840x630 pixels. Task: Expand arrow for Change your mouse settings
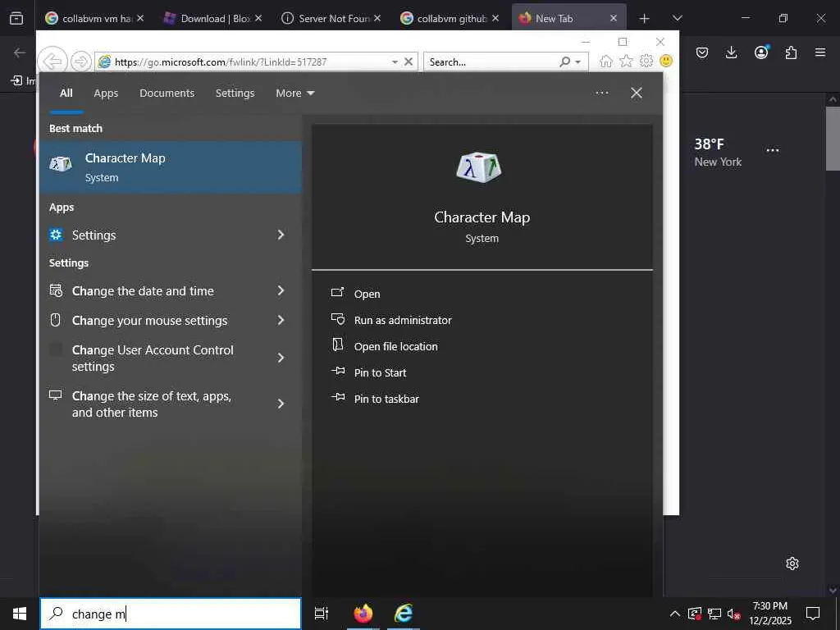click(281, 321)
